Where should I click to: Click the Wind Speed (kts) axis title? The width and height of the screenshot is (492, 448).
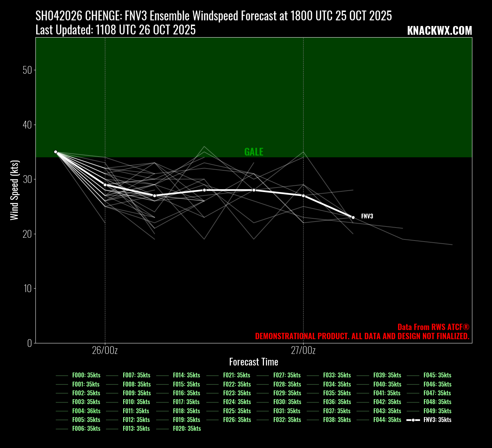[14, 190]
